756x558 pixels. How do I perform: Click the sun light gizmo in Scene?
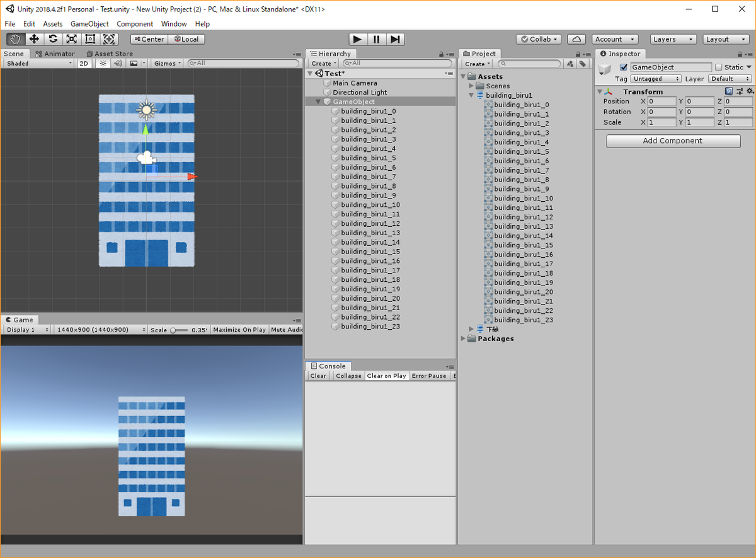(146, 110)
